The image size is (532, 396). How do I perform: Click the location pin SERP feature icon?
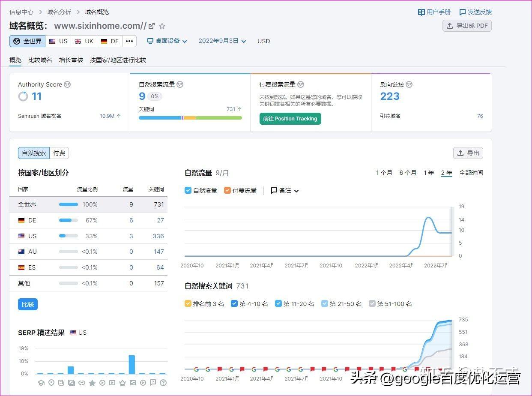[51, 383]
